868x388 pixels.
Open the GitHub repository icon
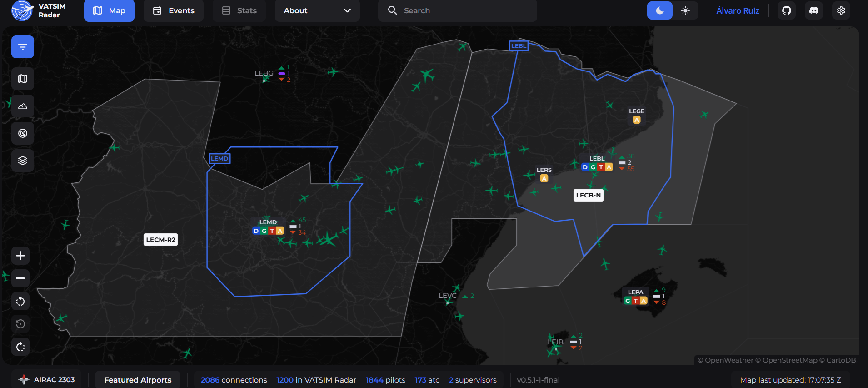[787, 10]
